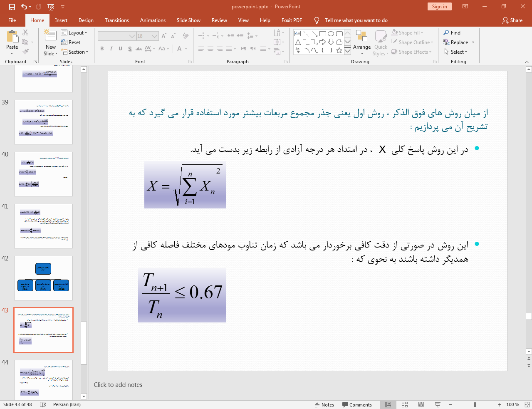Click spell check icon in status bar

(x=43, y=404)
